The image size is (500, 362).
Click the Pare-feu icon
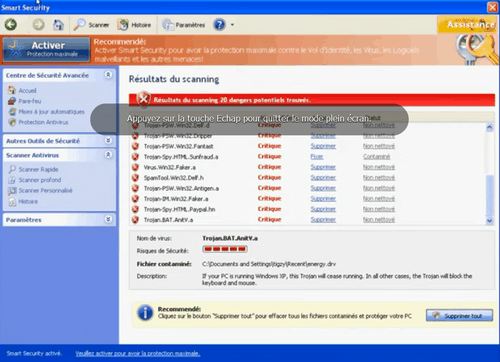point(12,101)
